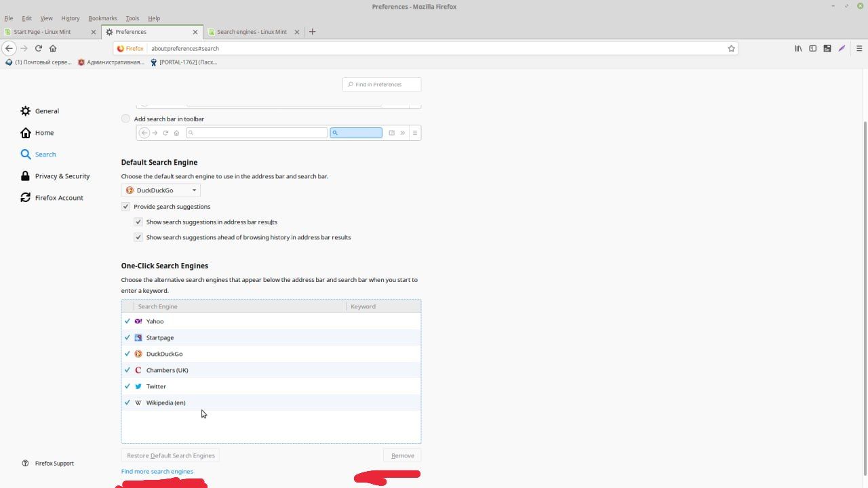
Task: Bookmark this page with the star icon
Action: [731, 48]
